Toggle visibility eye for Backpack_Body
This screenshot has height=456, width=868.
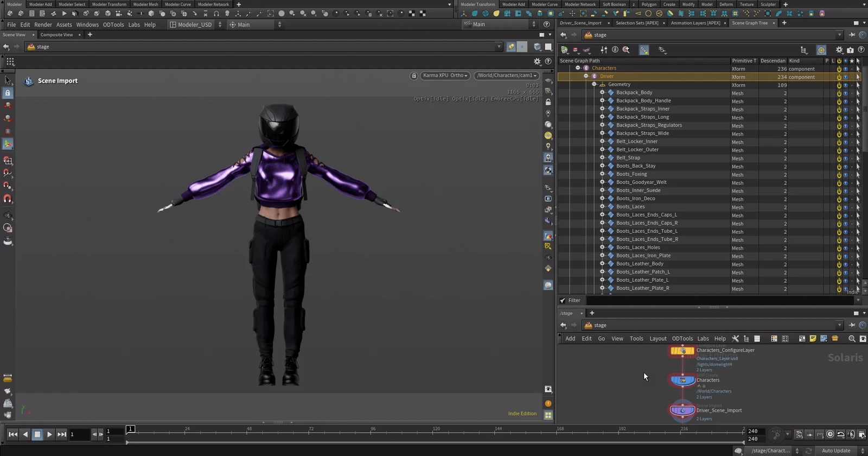coord(845,93)
